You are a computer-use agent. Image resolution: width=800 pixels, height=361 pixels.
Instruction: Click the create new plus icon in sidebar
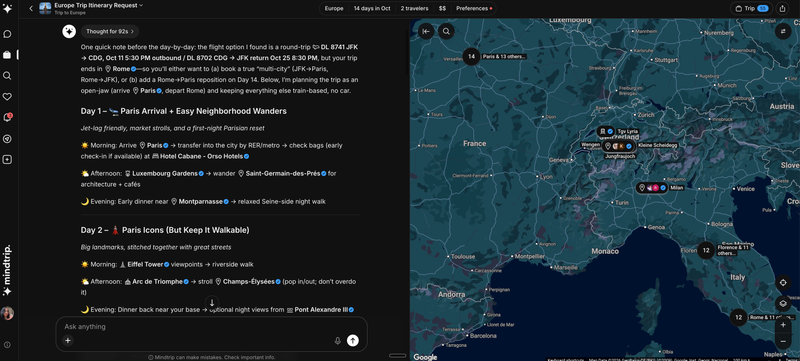tap(7, 160)
